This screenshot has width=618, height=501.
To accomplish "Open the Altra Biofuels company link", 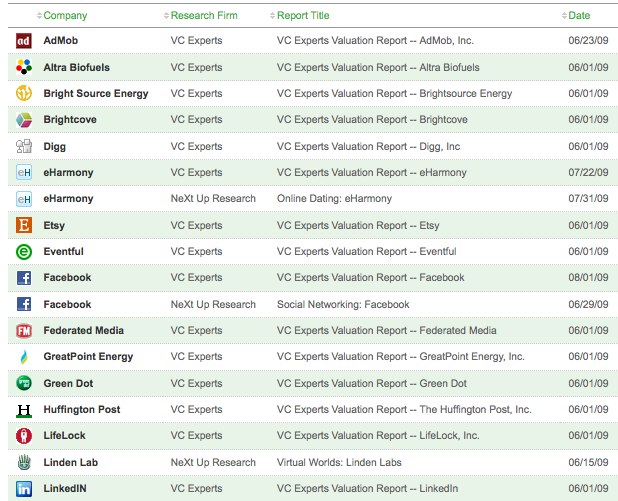I will pos(76,67).
